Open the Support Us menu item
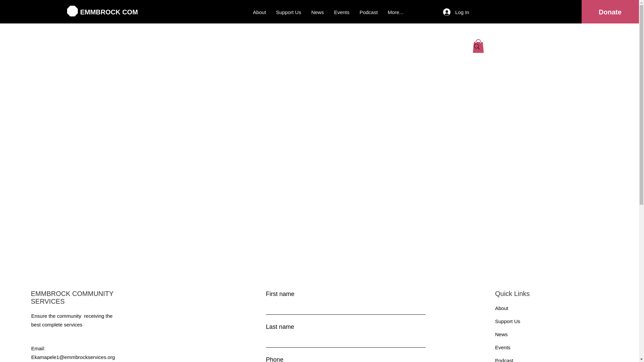Image resolution: width=644 pixels, height=362 pixels. pos(288,12)
